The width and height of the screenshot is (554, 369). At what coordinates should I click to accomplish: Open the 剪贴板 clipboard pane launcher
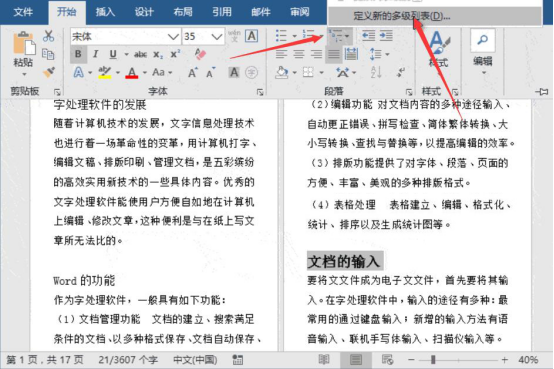point(57,92)
